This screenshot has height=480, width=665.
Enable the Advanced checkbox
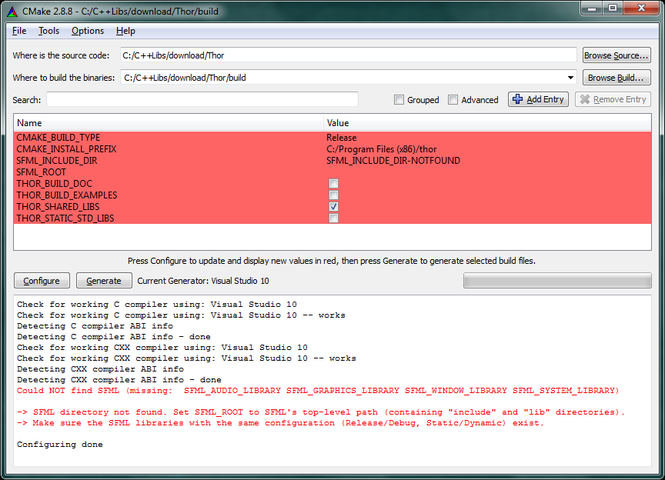[453, 100]
